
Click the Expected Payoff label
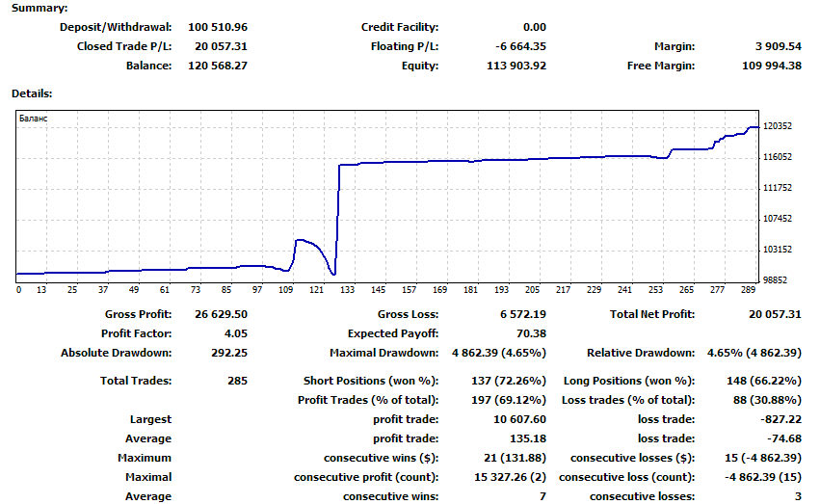click(393, 333)
